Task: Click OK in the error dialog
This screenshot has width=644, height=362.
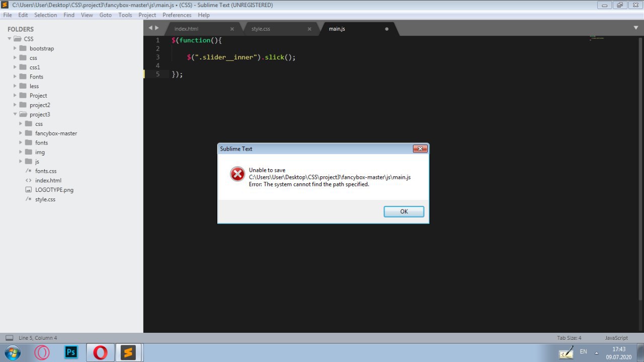Action: [404, 211]
